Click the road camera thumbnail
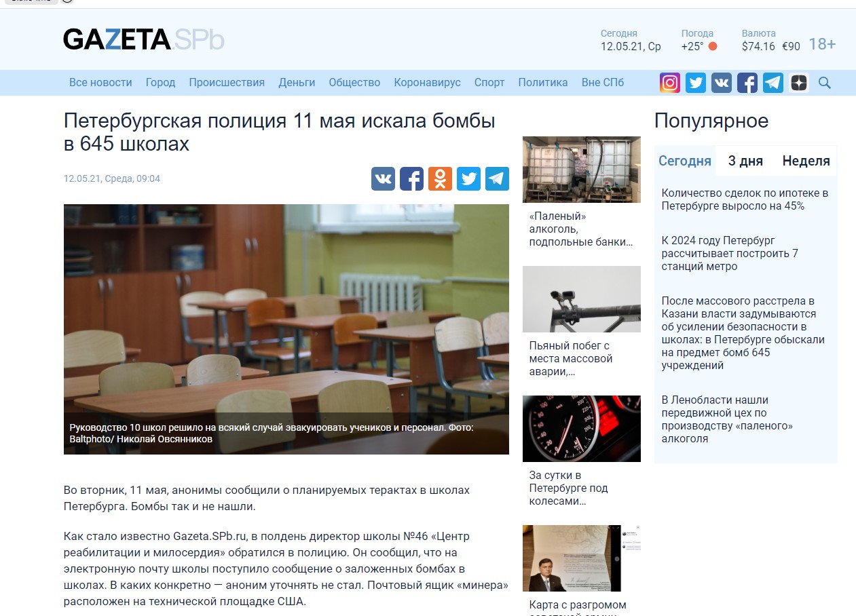The image size is (856, 616). pos(582,299)
